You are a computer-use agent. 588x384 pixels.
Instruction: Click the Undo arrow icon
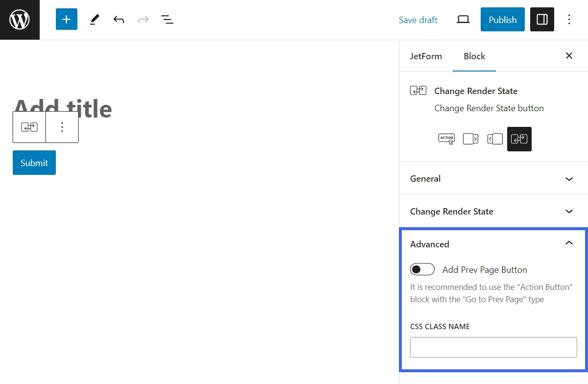119,19
